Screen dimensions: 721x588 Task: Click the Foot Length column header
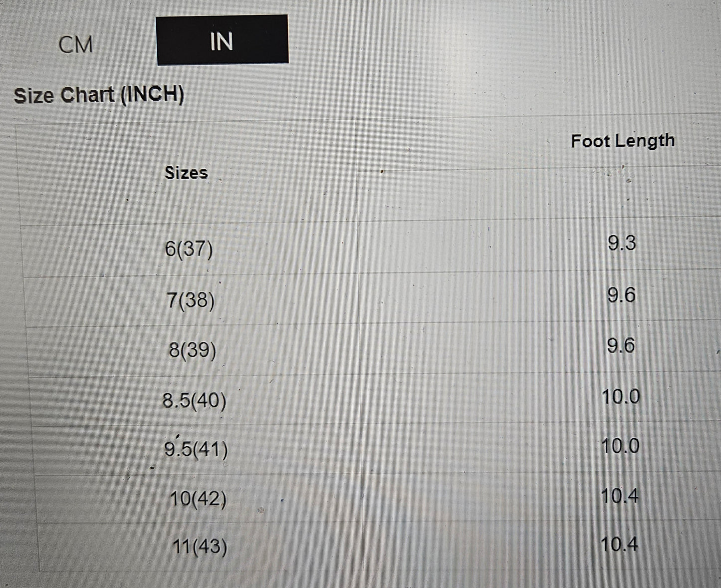tap(623, 141)
